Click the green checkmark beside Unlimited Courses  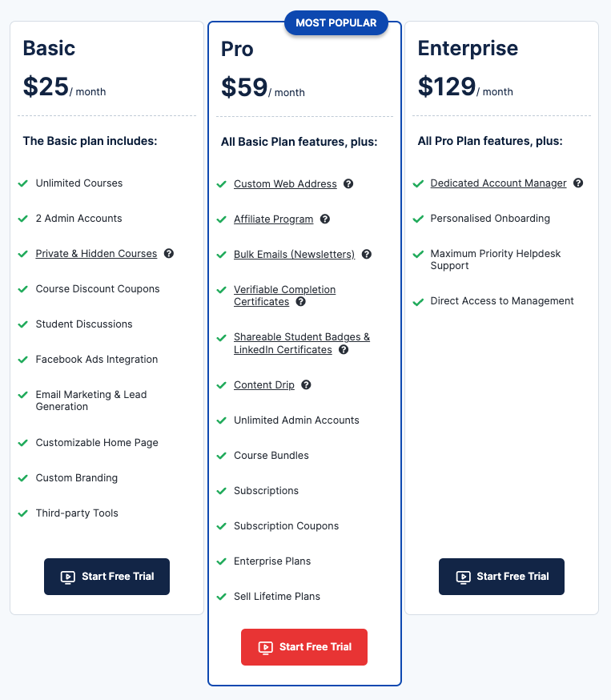22,183
